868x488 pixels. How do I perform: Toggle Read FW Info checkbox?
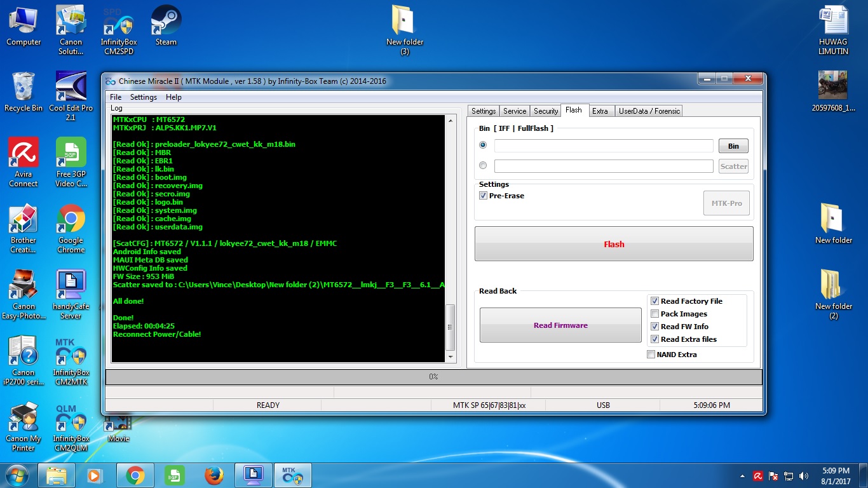654,327
